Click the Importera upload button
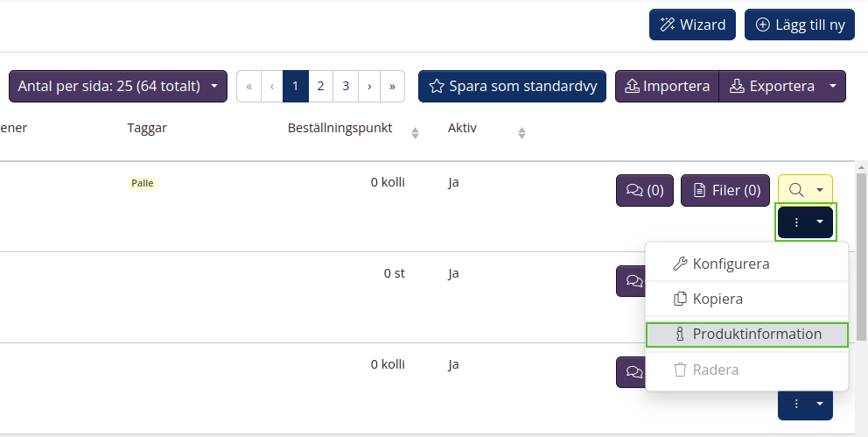The image size is (868, 437). tap(667, 86)
